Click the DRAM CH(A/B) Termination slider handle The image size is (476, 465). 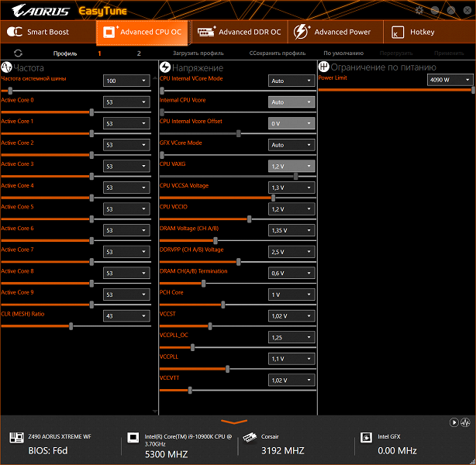point(203,284)
